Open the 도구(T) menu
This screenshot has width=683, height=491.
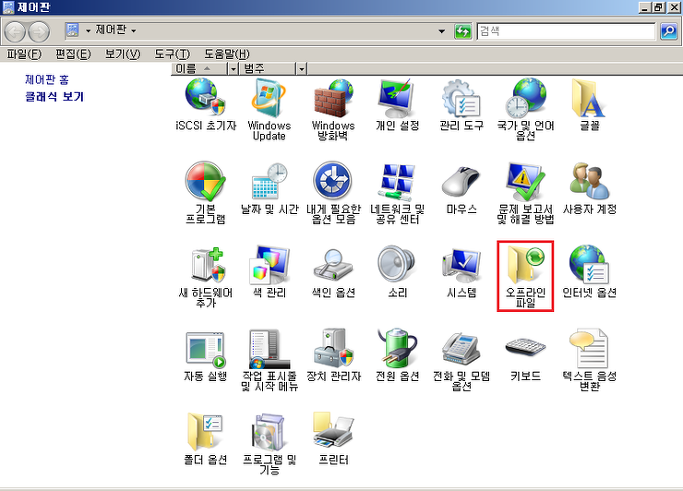coord(172,54)
